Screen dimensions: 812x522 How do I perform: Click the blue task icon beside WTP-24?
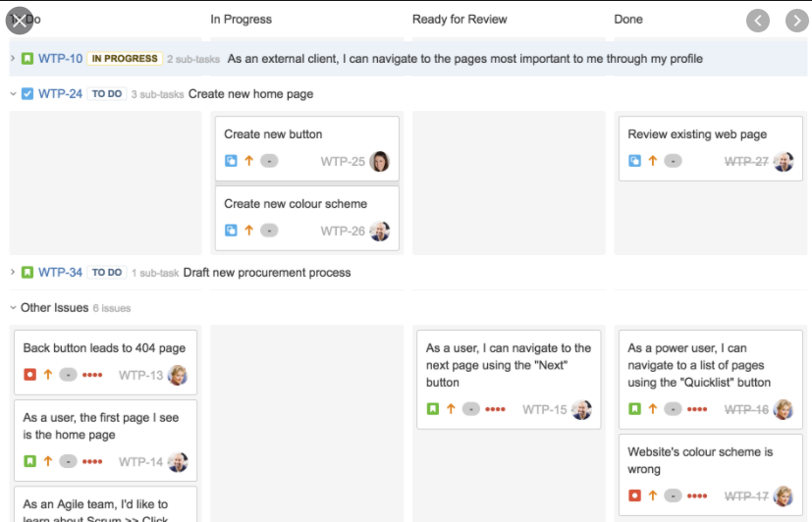click(x=27, y=94)
